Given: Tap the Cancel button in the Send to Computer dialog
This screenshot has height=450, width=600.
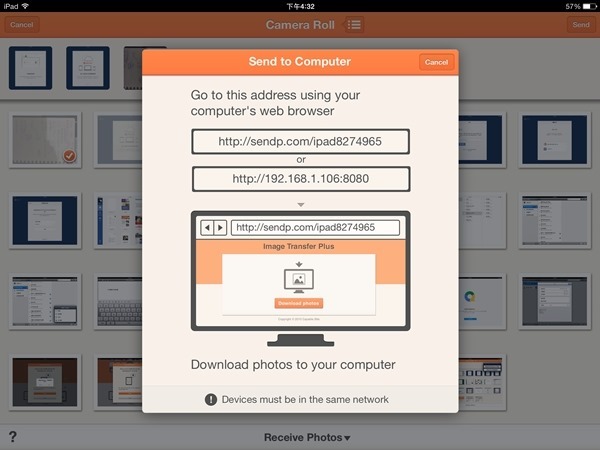Looking at the screenshot, I should click(436, 62).
